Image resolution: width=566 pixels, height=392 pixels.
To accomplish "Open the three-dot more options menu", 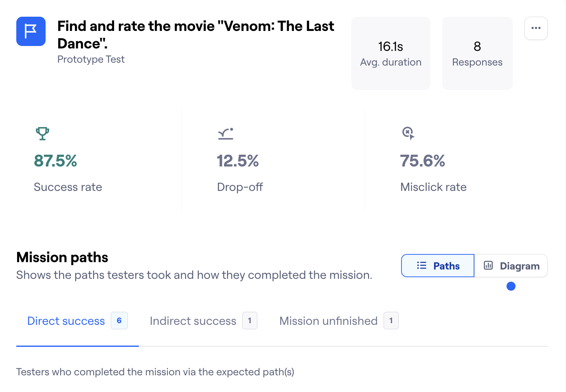I will (x=536, y=28).
